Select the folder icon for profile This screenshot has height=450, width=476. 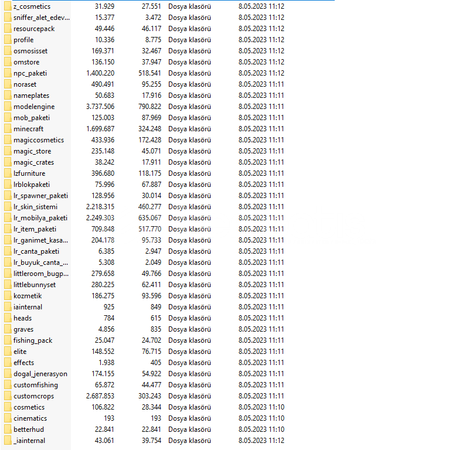8,40
